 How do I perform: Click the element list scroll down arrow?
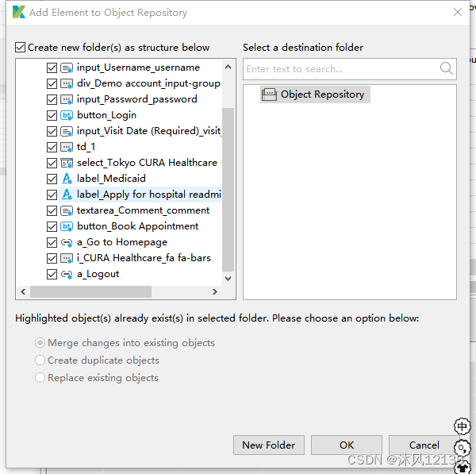(228, 279)
